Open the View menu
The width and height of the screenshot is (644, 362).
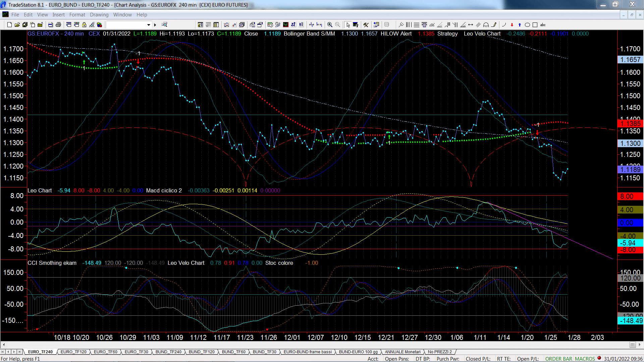(x=43, y=15)
